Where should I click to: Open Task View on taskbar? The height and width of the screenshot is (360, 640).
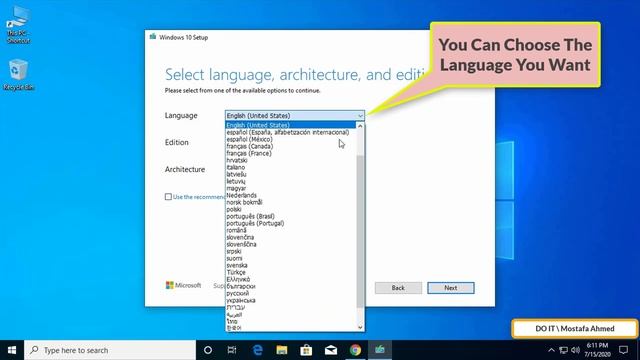click(232, 350)
